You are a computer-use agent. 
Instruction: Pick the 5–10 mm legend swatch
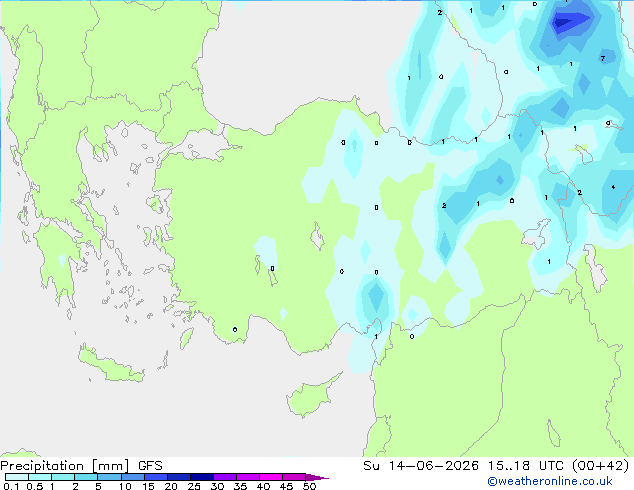[x=109, y=477]
